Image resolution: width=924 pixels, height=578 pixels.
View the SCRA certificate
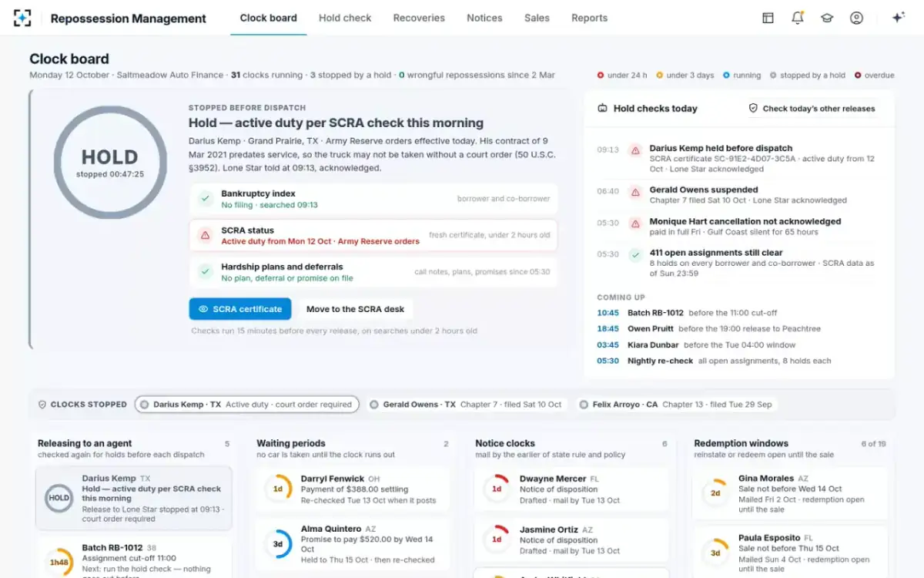(x=240, y=309)
